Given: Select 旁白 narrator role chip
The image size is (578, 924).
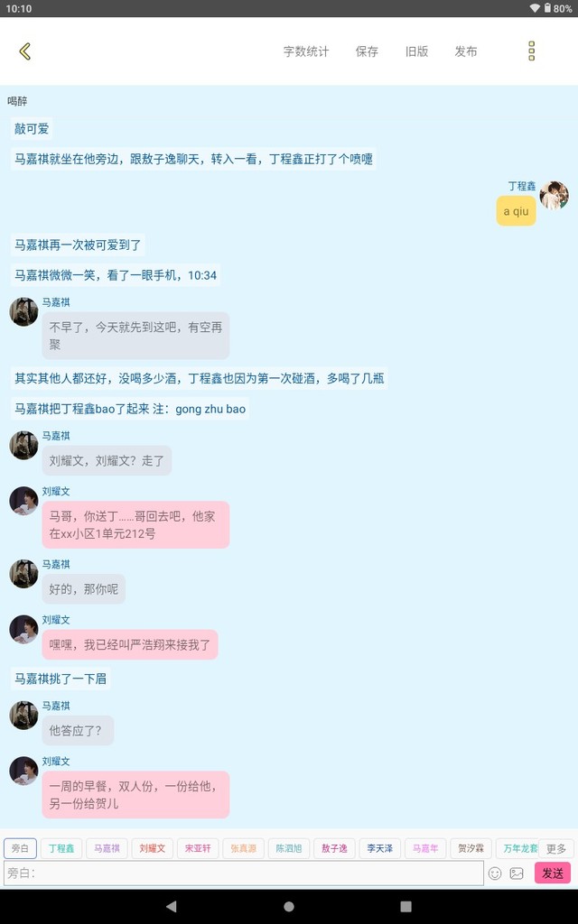Looking at the screenshot, I should 20,848.
